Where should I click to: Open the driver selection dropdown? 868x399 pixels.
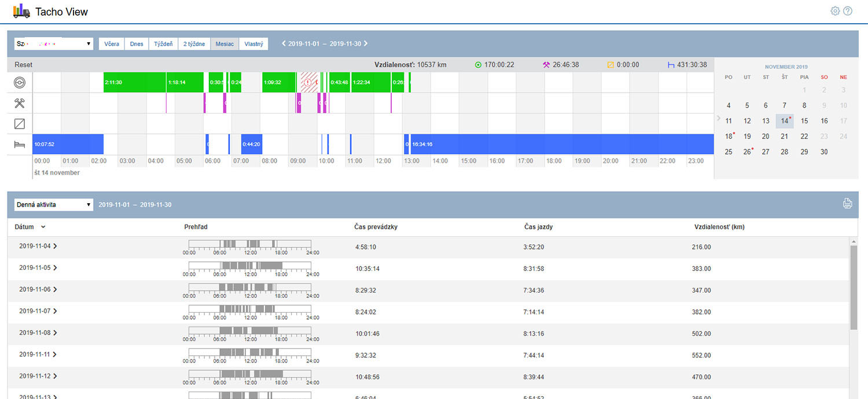pyautogui.click(x=54, y=43)
